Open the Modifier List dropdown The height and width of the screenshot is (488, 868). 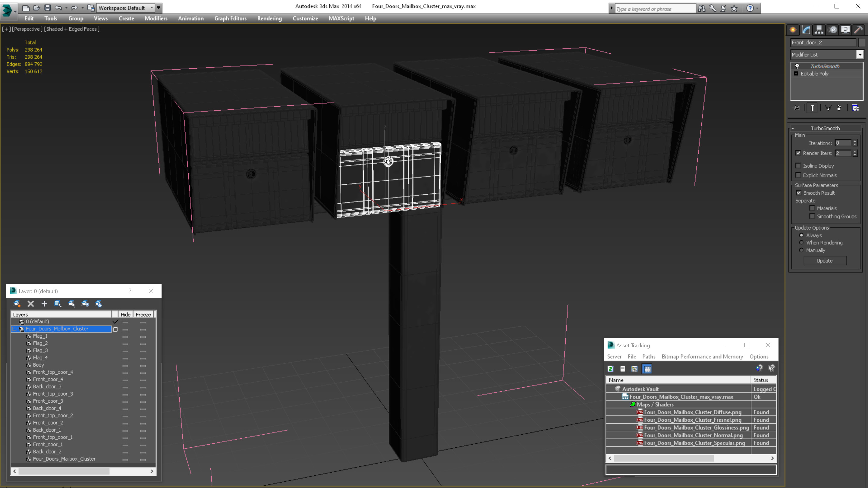pos(860,55)
